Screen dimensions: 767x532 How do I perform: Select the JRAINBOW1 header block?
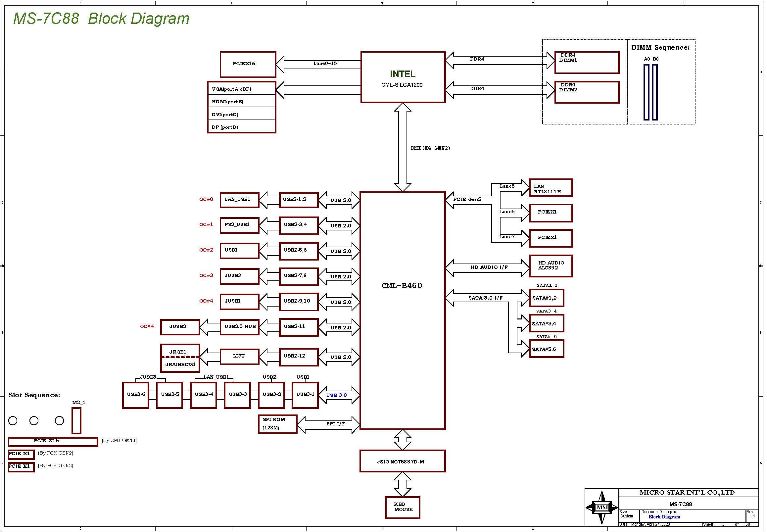[180, 364]
